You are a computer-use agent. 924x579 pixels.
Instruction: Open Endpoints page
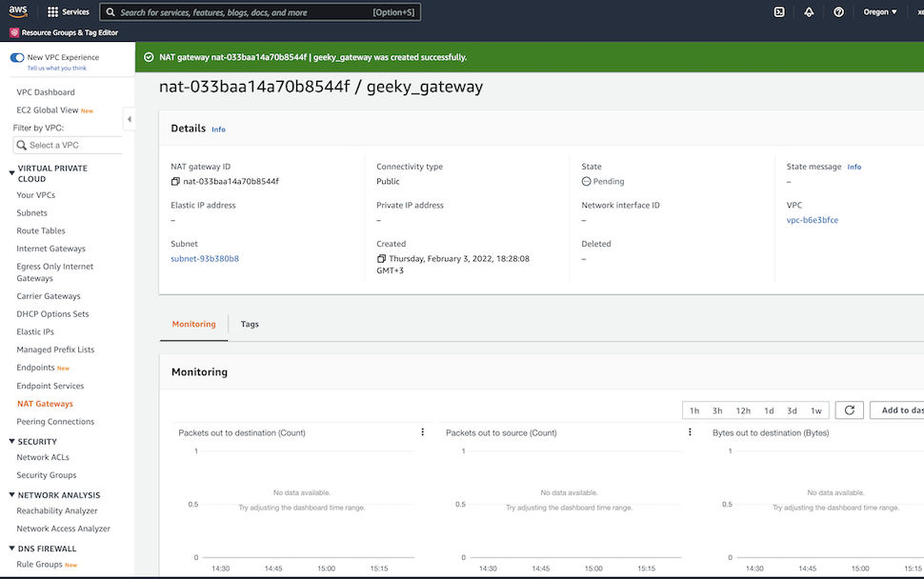[35, 368]
